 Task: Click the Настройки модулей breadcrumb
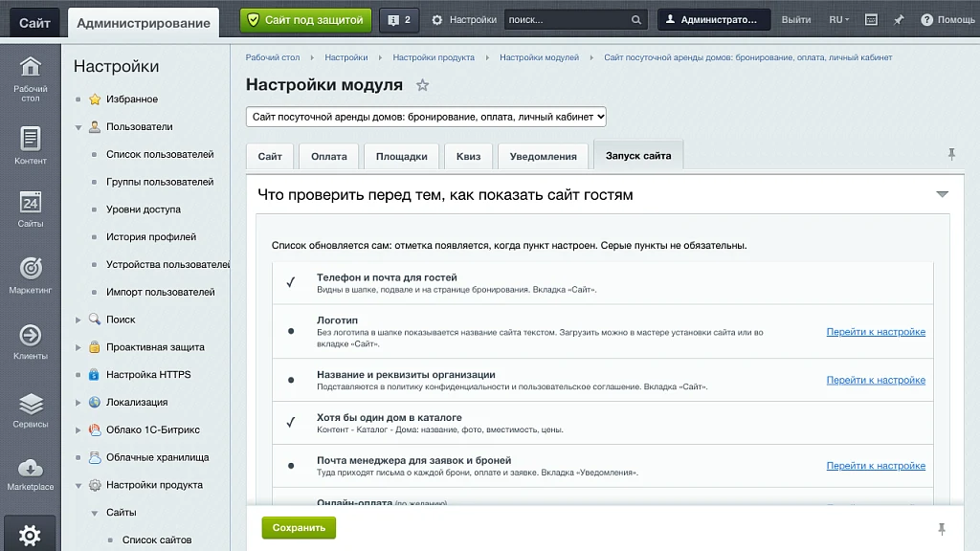coord(539,57)
